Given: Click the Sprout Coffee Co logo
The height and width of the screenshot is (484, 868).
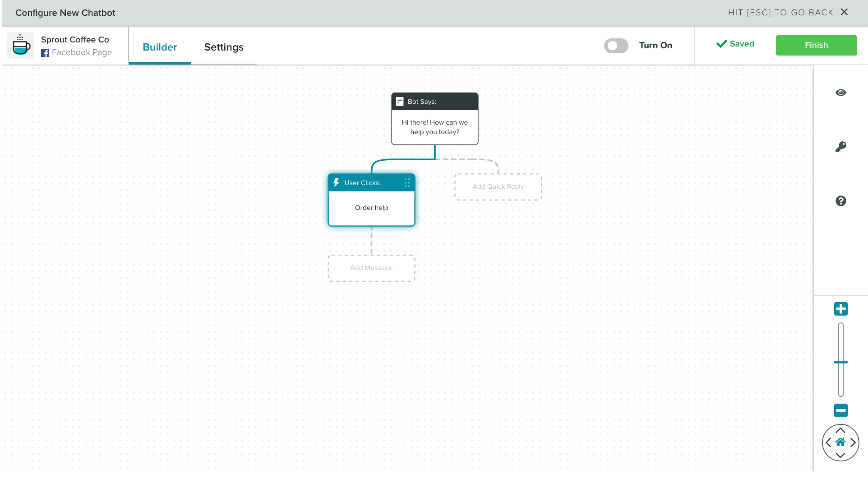Looking at the screenshot, I should 21,45.
